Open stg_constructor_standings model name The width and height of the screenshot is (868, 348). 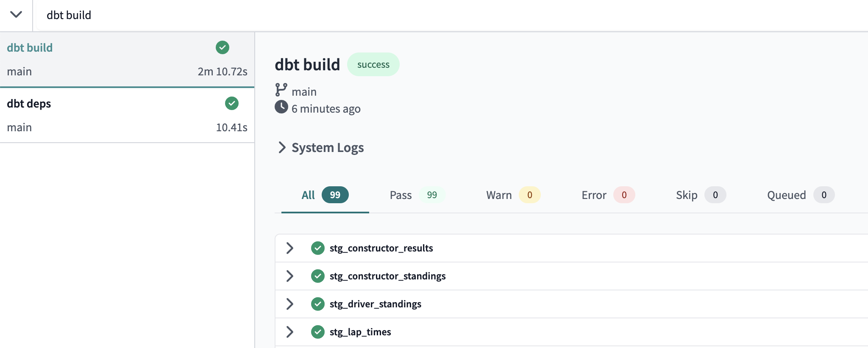(x=388, y=276)
